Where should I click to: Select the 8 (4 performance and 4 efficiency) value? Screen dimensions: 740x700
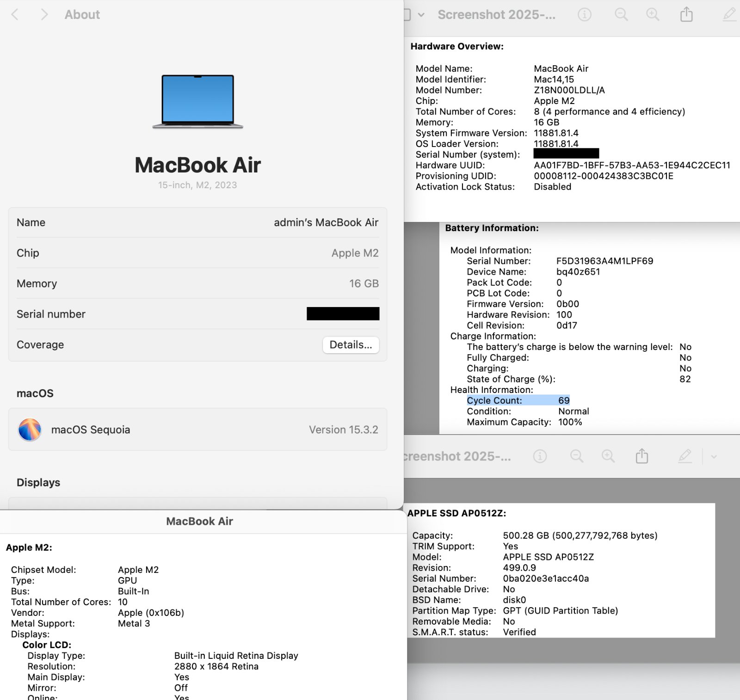610,111
